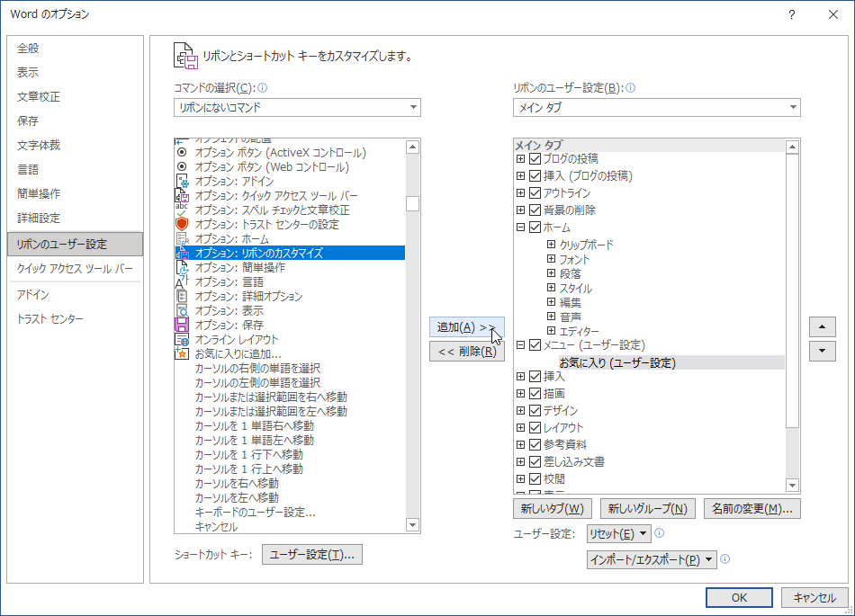
Task: Click the << 削除(R) button
Action: [x=467, y=352]
